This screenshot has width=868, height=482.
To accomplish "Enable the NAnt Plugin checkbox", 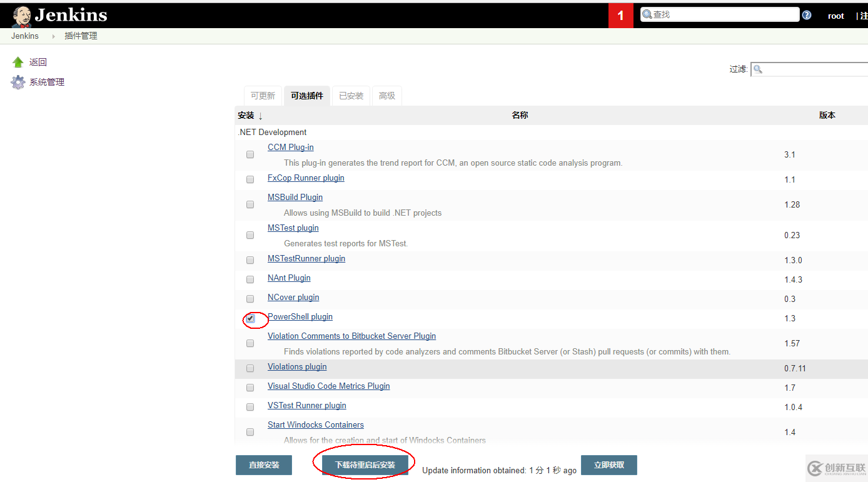I will tap(250, 279).
